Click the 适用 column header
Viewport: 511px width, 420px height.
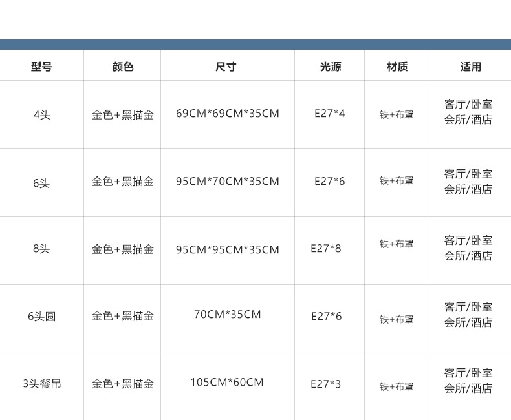471,67
